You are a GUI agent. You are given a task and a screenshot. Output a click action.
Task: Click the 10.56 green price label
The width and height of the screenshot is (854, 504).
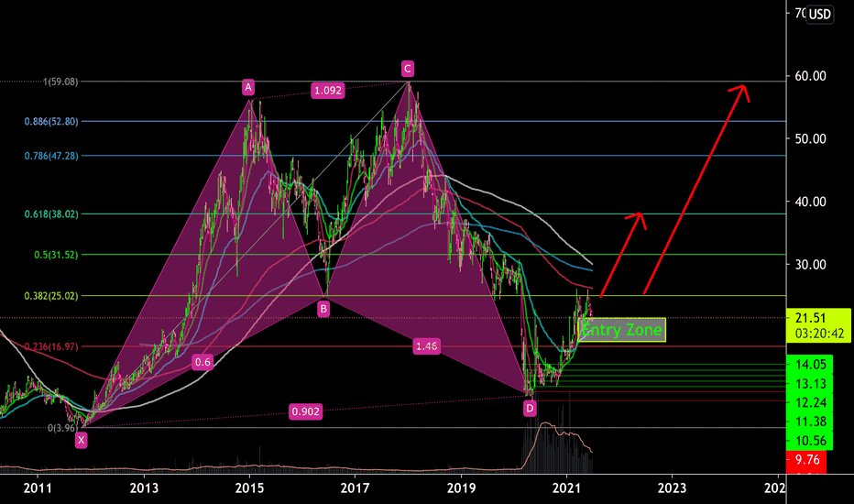click(x=810, y=441)
